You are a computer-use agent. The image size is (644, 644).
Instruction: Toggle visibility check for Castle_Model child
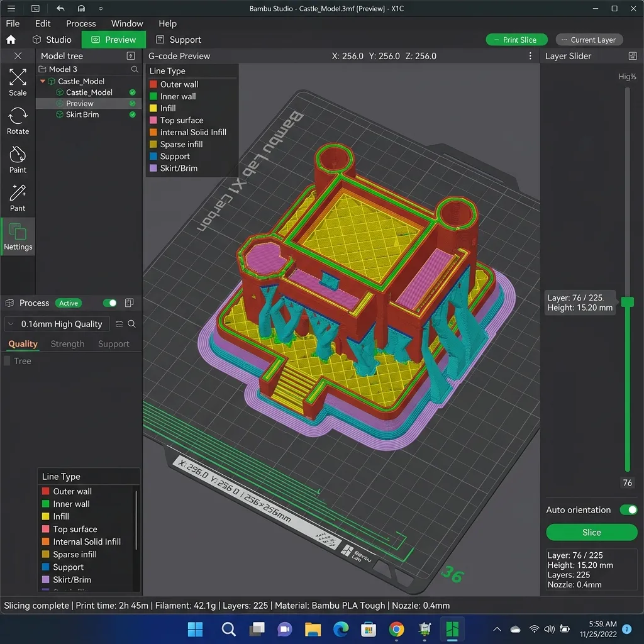[x=133, y=92]
